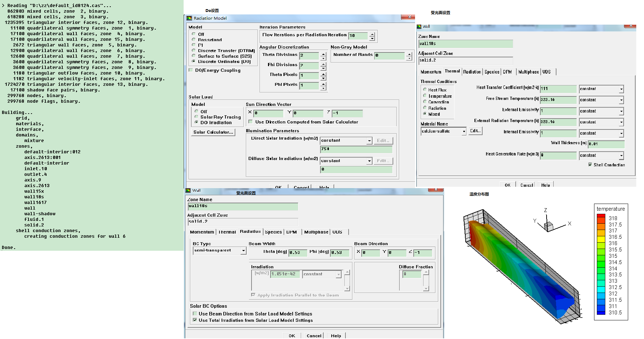644x339 pixels.
Task: Decrease Number of Bands with down arrow
Action: coord(409,58)
